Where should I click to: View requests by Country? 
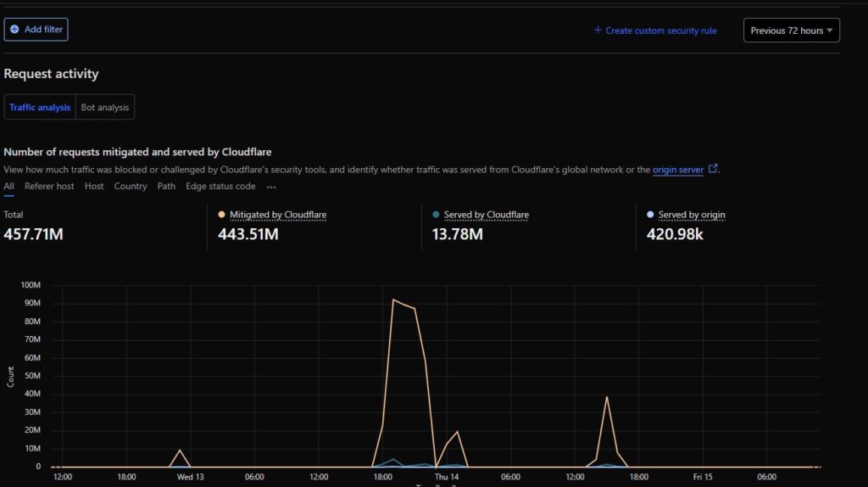pos(131,187)
